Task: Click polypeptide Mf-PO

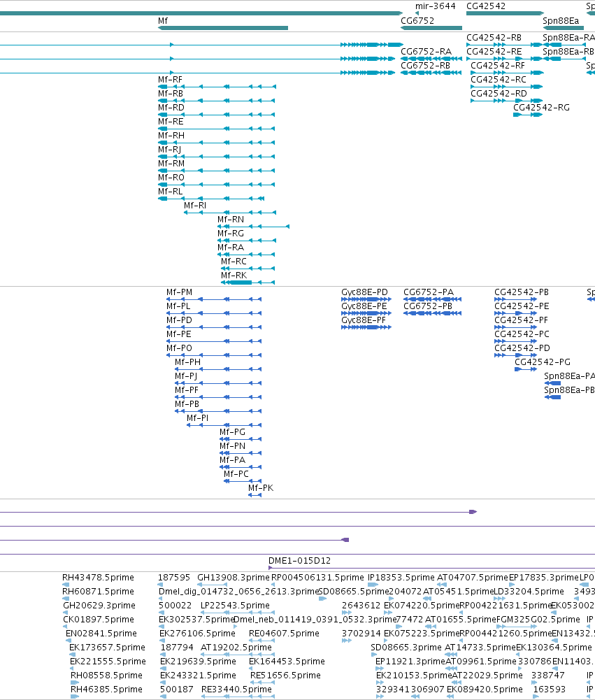Action: click(179, 348)
